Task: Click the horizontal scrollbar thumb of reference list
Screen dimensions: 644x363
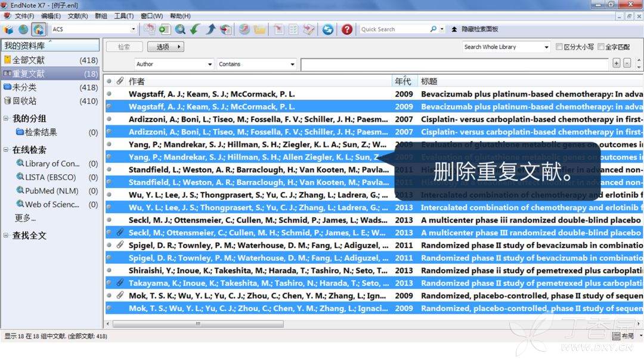Action: click(x=198, y=324)
